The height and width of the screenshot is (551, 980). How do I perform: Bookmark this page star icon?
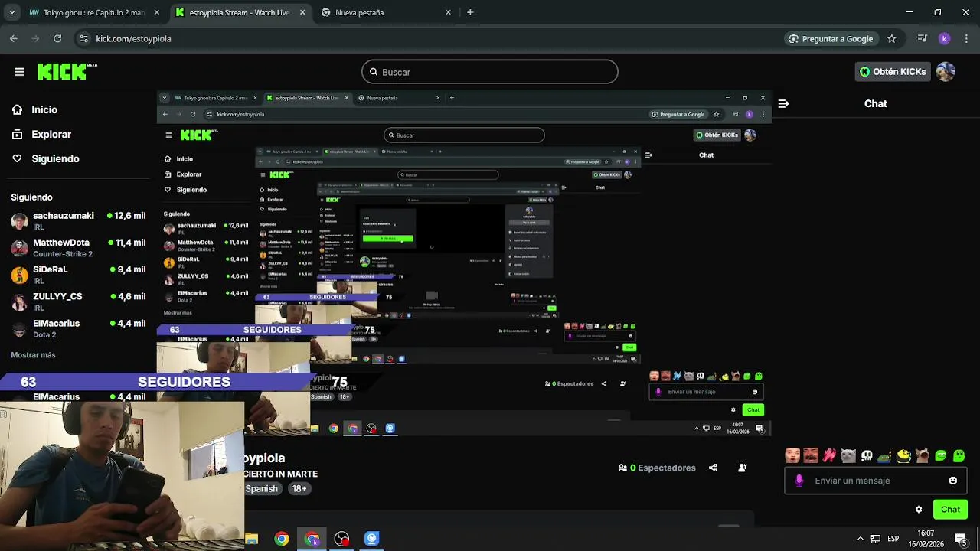coord(891,38)
